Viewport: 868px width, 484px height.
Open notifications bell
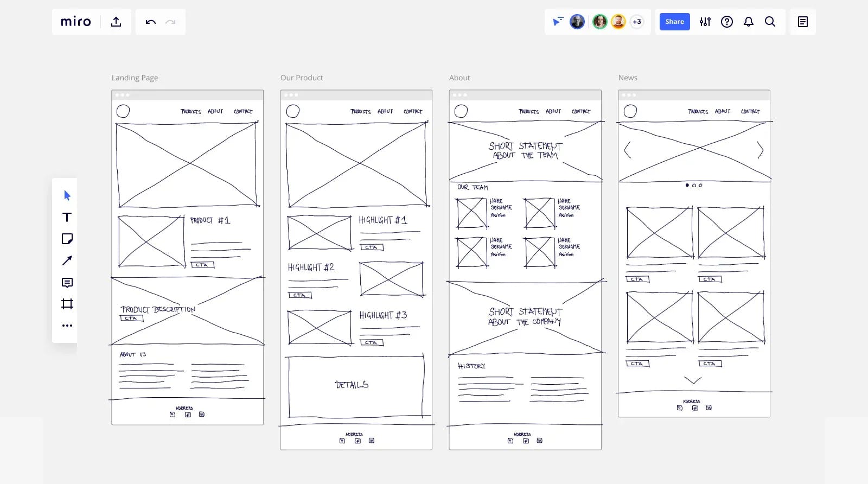[x=749, y=22]
